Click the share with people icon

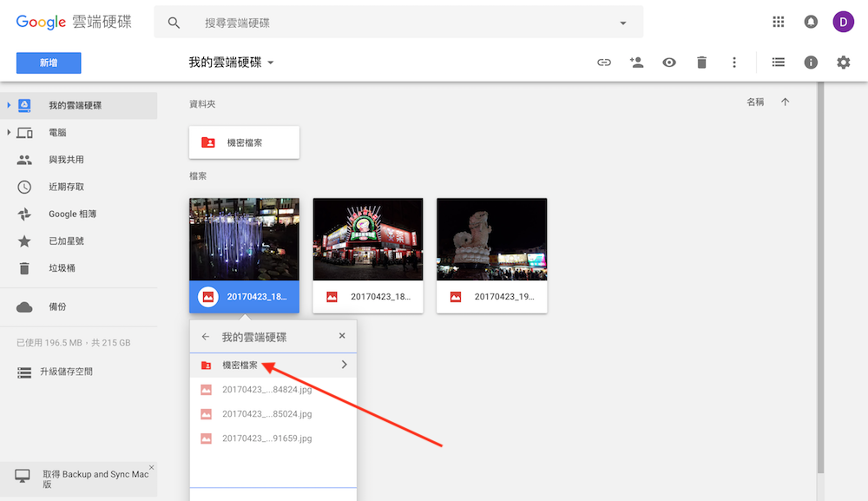pyautogui.click(x=636, y=63)
